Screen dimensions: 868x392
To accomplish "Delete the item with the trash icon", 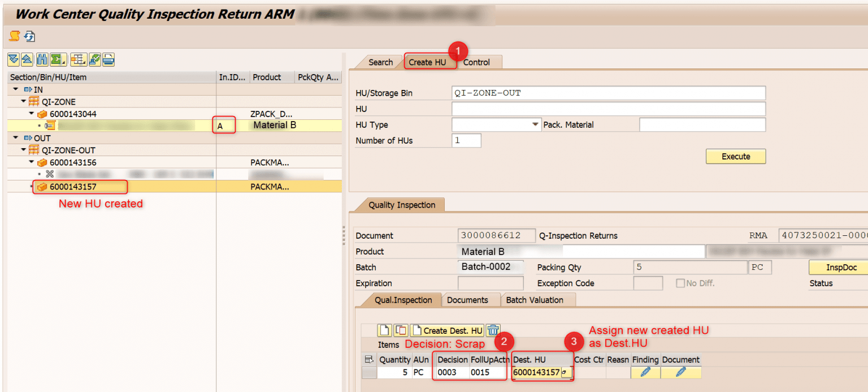I will 491,330.
